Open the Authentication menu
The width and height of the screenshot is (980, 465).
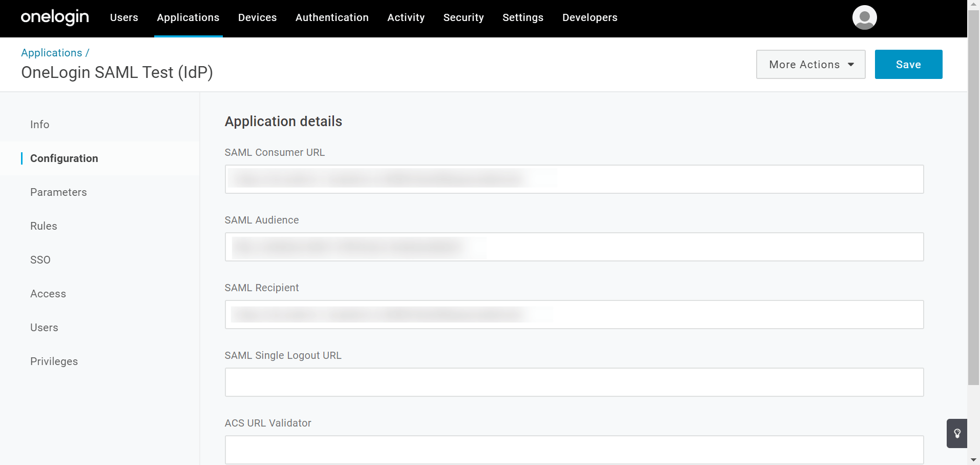coord(332,17)
